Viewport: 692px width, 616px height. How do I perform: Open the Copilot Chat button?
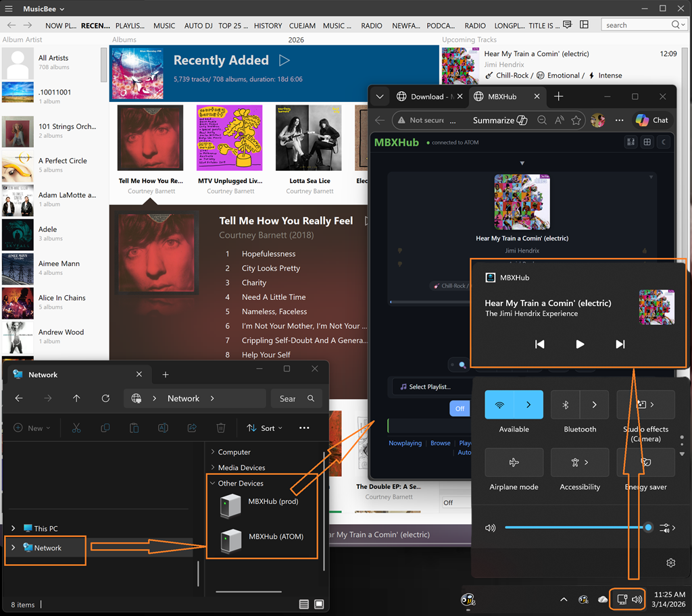pyautogui.click(x=652, y=120)
